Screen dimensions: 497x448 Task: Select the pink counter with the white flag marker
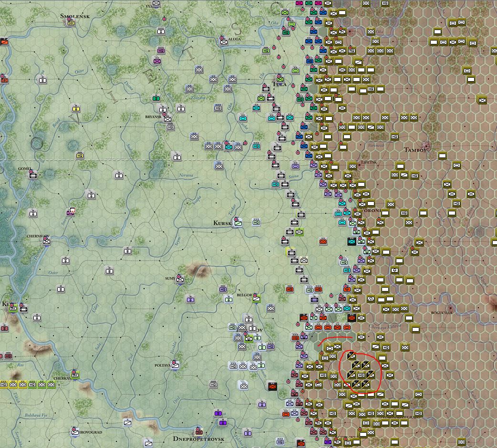point(71,212)
